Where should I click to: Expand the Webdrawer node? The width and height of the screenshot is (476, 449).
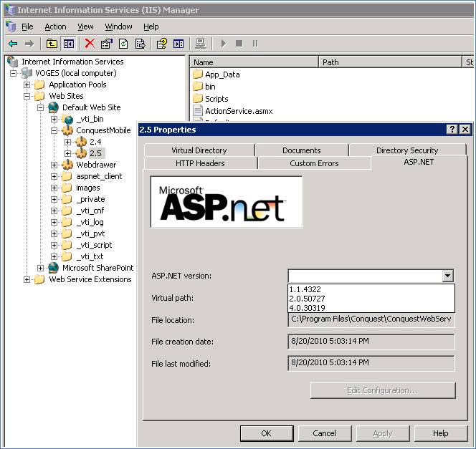pos(54,165)
